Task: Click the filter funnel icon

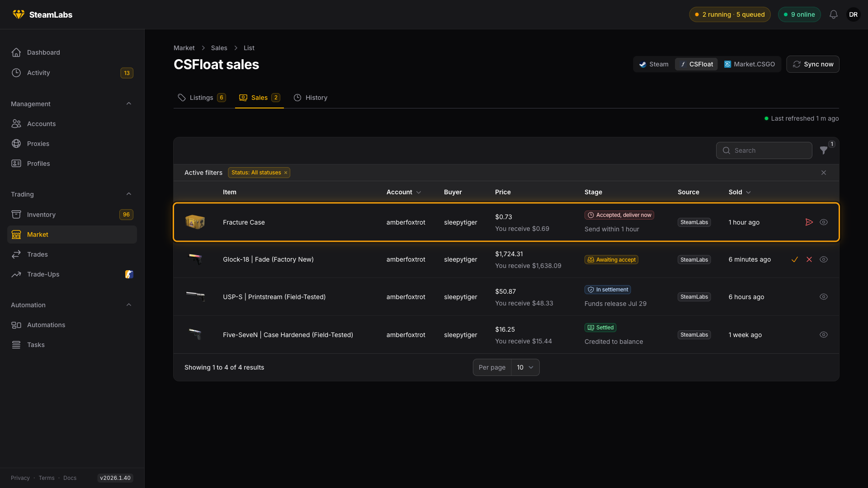Action: pos(824,150)
